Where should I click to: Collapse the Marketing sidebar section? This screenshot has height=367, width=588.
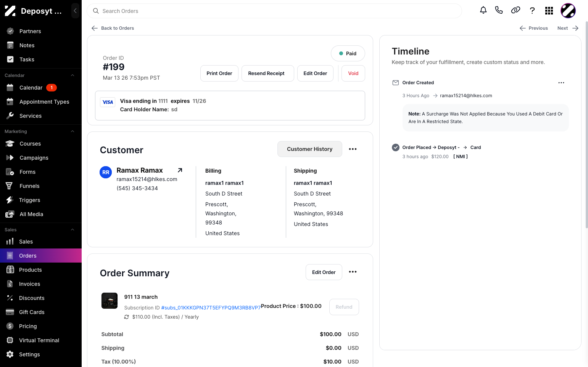[x=72, y=131]
